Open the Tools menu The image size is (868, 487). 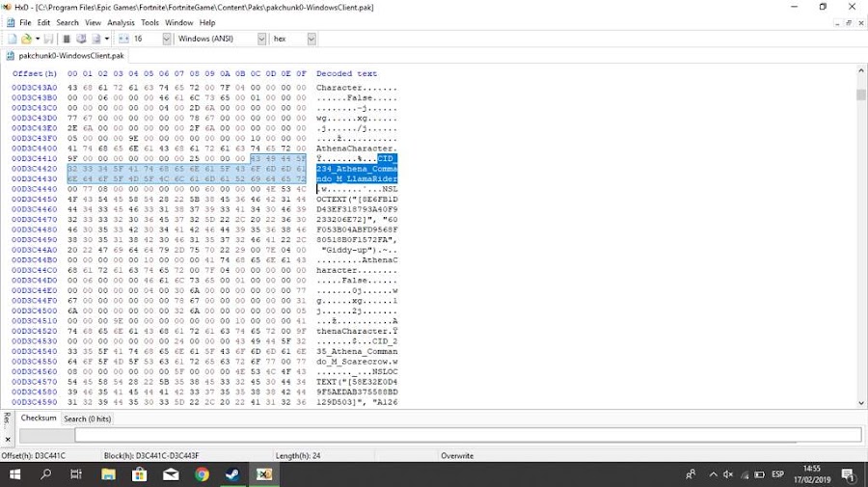pos(150,23)
